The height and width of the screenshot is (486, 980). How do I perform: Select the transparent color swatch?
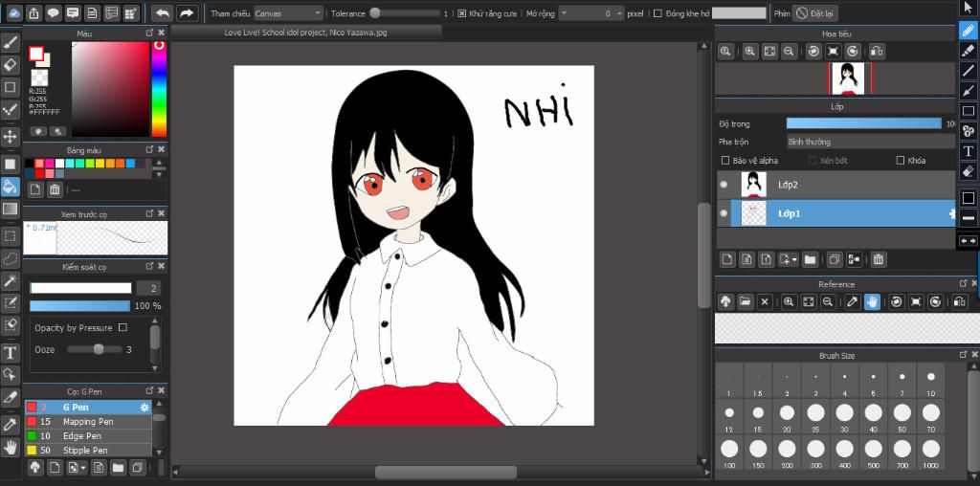[x=39, y=77]
